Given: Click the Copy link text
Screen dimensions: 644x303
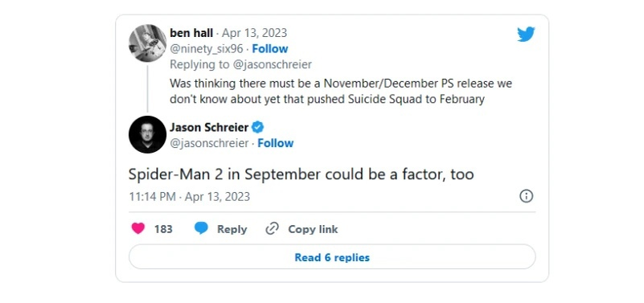Looking at the screenshot, I should pyautogui.click(x=313, y=229).
